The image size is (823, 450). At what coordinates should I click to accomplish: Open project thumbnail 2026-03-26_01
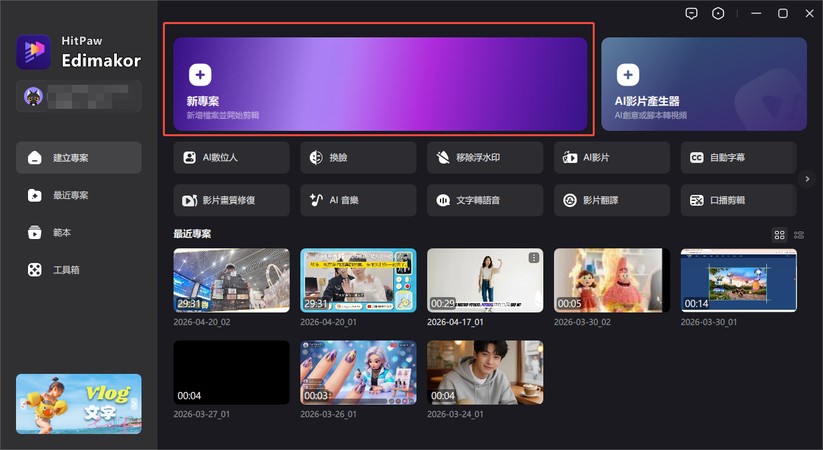tap(358, 372)
